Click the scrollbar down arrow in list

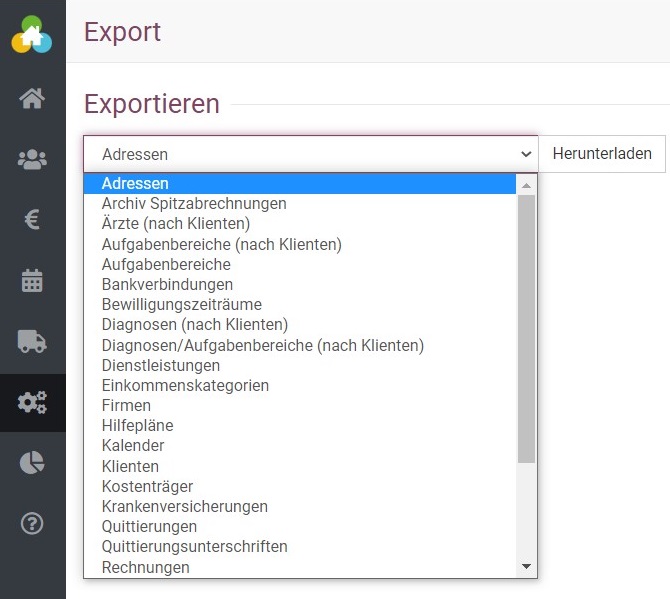click(526, 567)
